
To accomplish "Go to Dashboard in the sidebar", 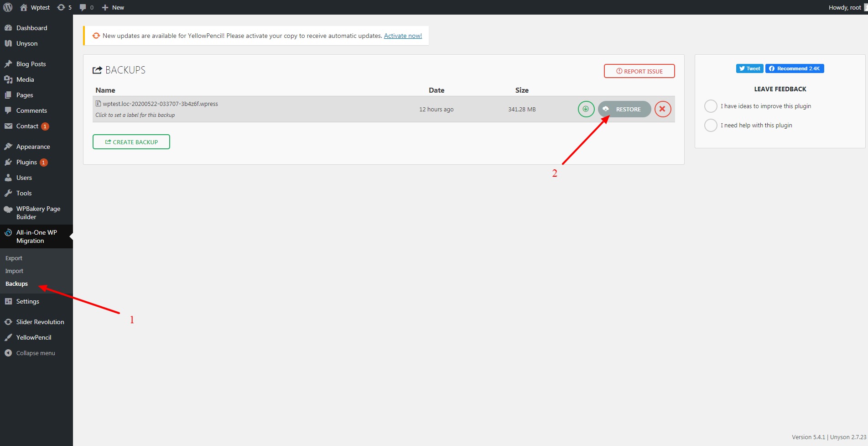I will (36, 28).
